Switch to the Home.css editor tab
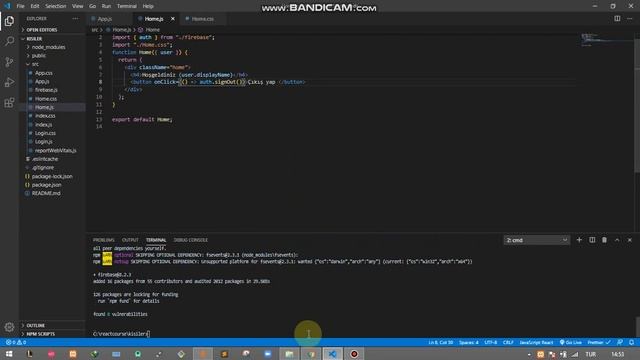640x360 pixels. tap(203, 19)
